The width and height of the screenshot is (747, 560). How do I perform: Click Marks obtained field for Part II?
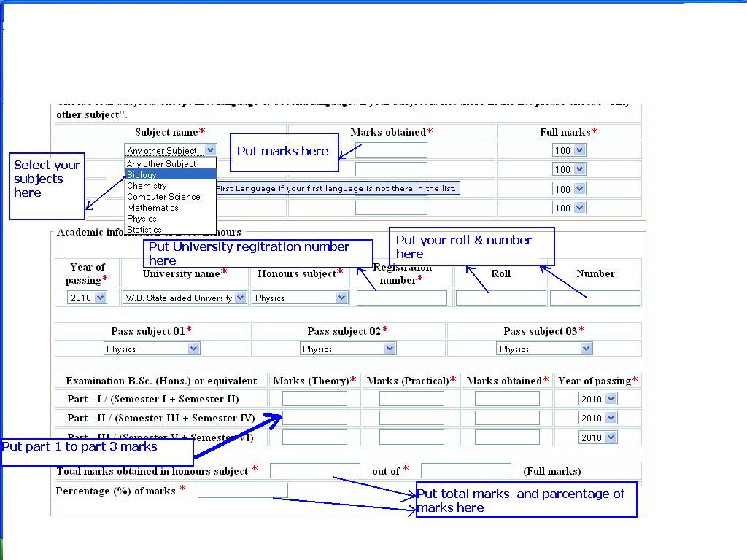pos(507,418)
